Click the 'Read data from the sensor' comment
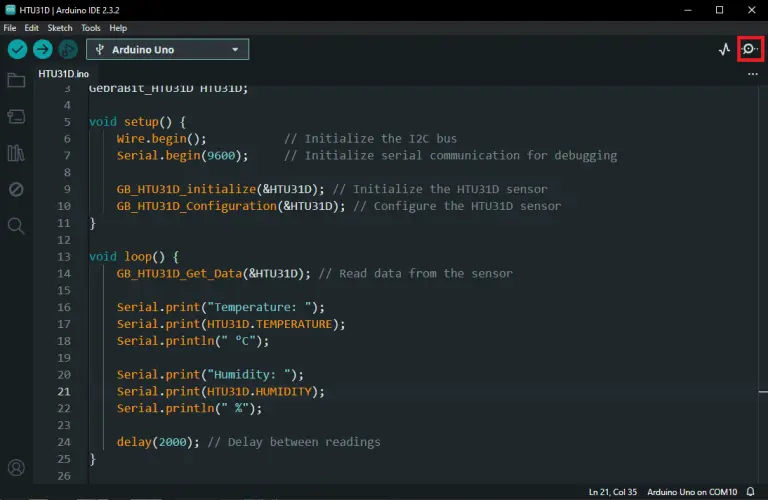768x500 pixels. (415, 274)
